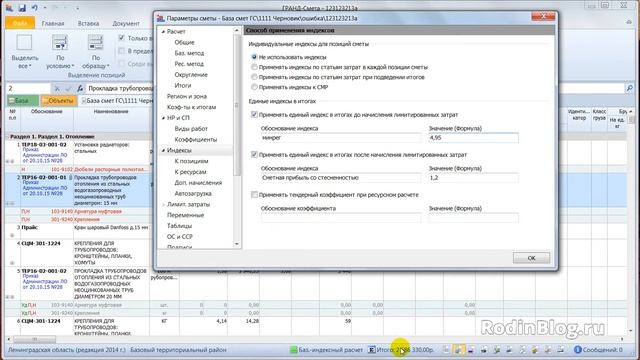Viewport: 640px width, 360px height.
Task: Save the estimate via quick access floppy icon
Action: (x=22, y=8)
